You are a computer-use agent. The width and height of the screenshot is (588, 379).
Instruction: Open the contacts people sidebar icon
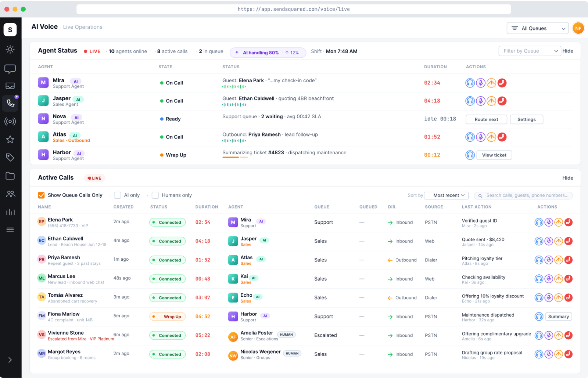[x=10, y=194]
